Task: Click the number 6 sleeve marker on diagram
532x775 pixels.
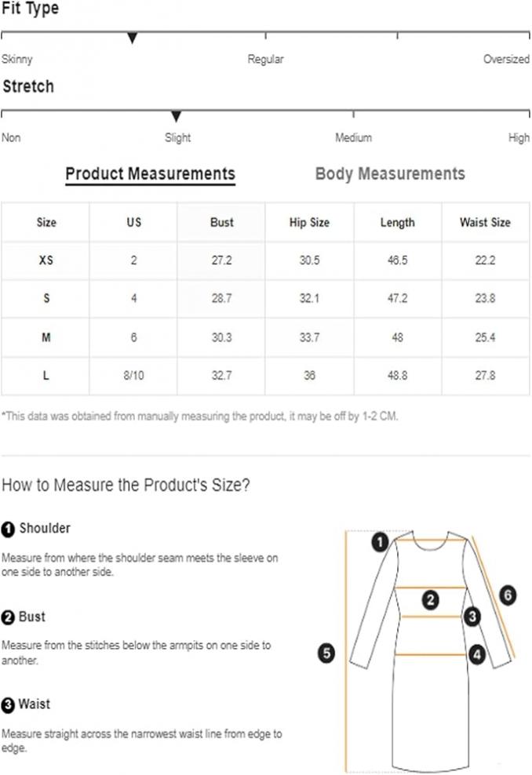Action: tap(507, 595)
